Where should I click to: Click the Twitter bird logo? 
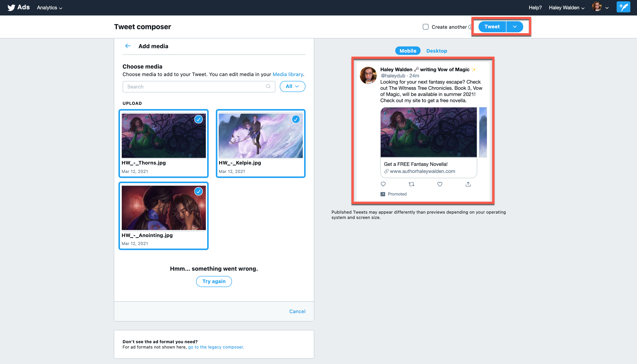(11, 8)
